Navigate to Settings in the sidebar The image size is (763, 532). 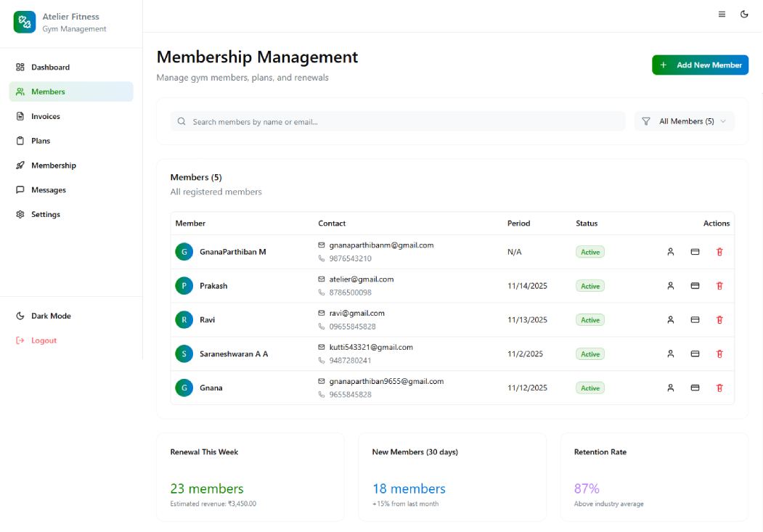point(45,215)
